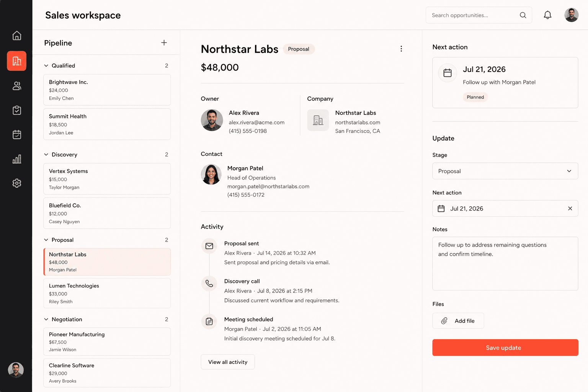Open the Stage dropdown showing Proposal
Image resolution: width=588 pixels, height=392 pixels.
(x=505, y=171)
